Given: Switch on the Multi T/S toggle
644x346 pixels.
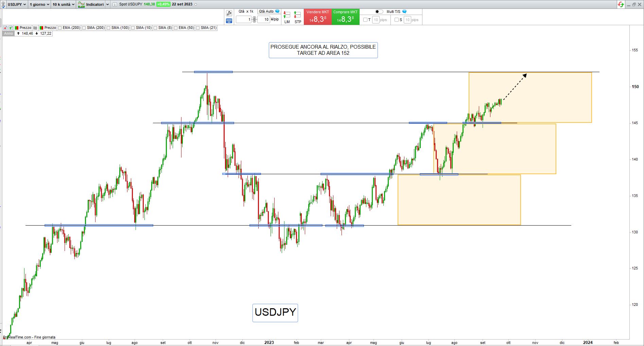Looking at the screenshot, I should point(379,12).
